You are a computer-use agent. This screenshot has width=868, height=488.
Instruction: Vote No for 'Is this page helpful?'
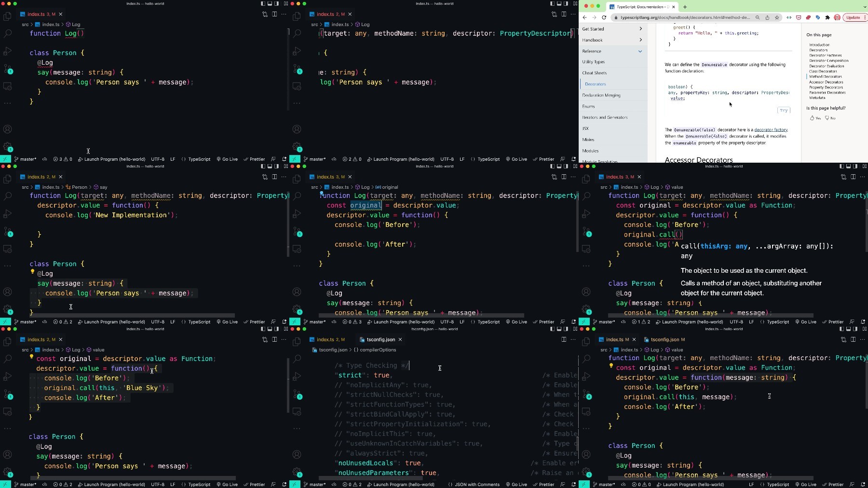pos(830,118)
